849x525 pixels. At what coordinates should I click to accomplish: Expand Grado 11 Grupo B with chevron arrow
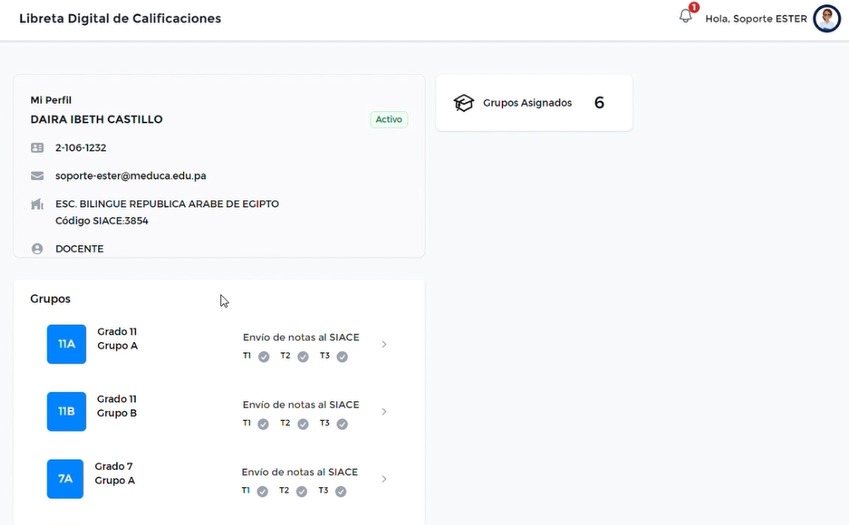click(384, 411)
